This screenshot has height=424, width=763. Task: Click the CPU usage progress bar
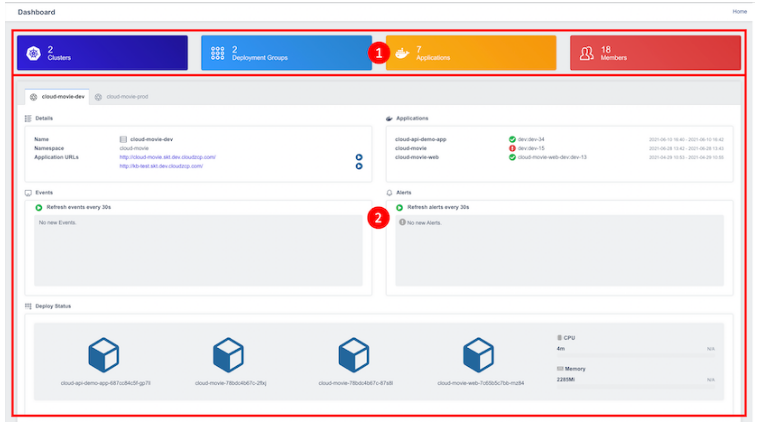[x=636, y=356]
